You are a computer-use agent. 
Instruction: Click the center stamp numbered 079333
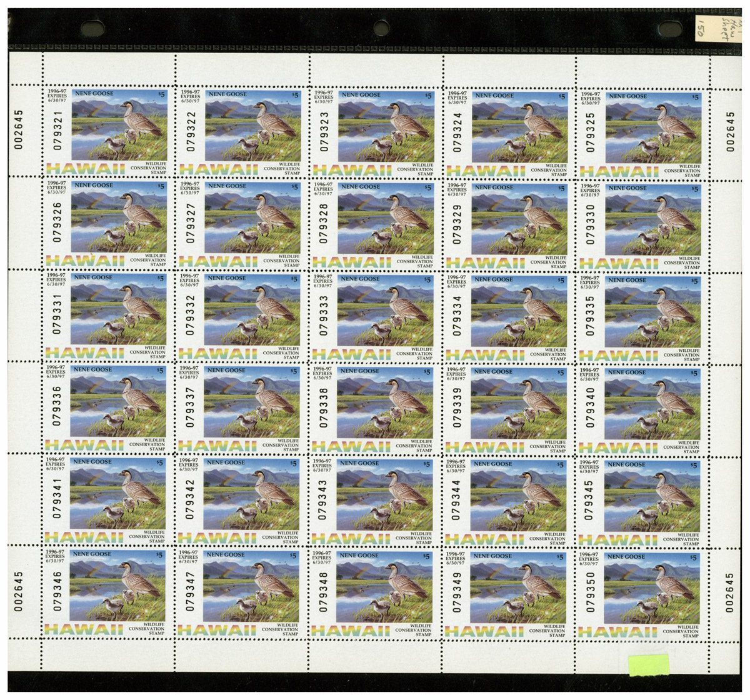(374, 317)
